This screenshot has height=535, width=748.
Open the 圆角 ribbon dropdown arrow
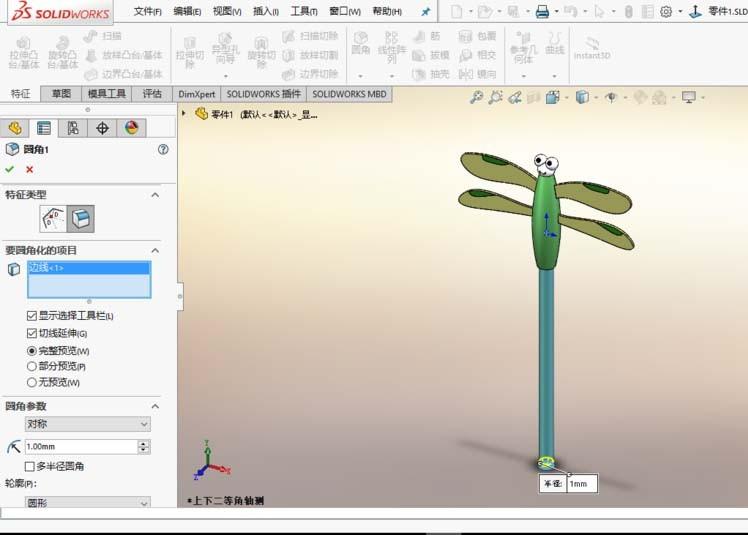click(361, 76)
